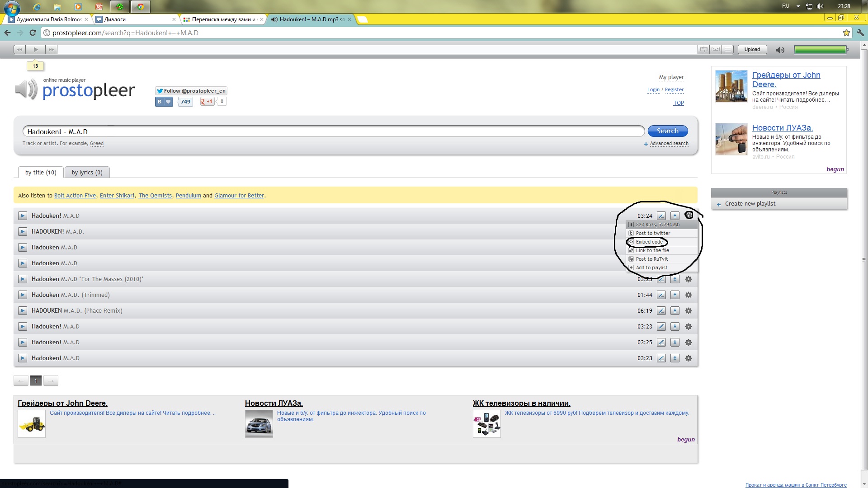Skip to next track in player bar

(x=51, y=50)
